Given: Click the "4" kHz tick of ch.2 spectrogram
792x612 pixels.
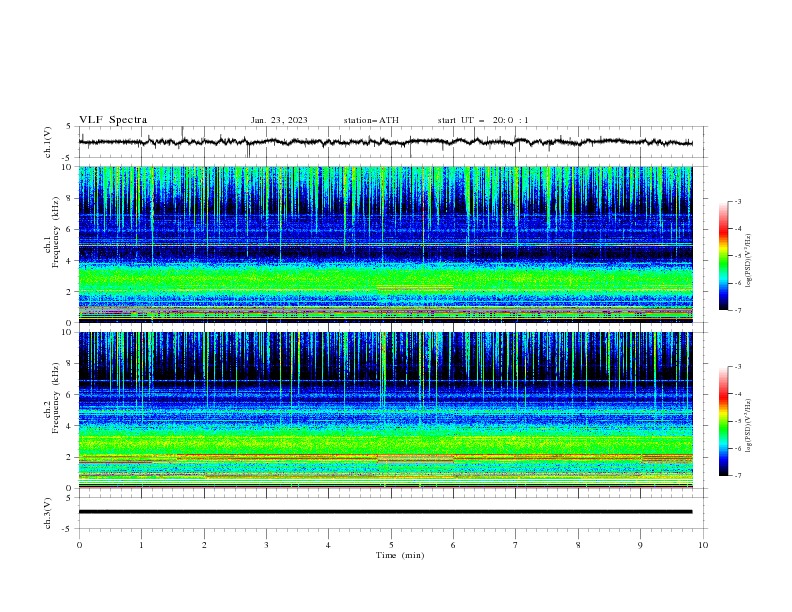Looking at the screenshot, I should tap(70, 426).
